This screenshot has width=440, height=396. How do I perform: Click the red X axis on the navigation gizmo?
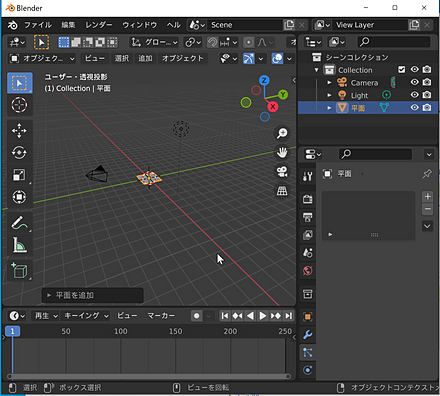(273, 107)
